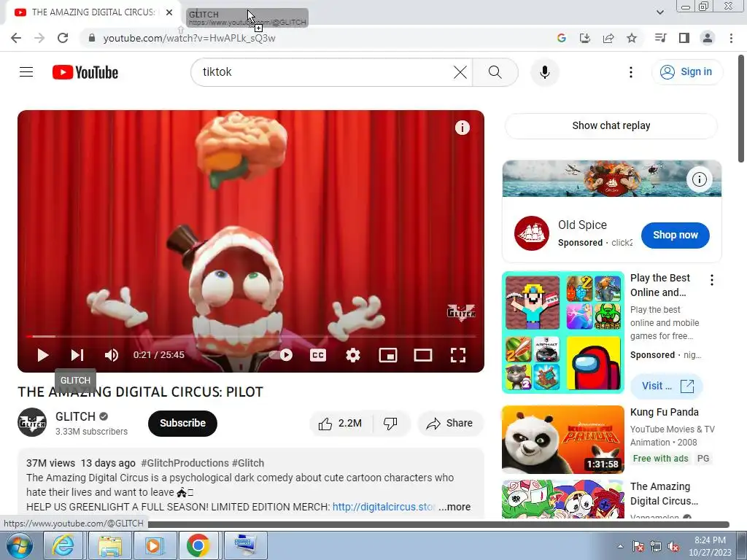Share the video

click(450, 424)
